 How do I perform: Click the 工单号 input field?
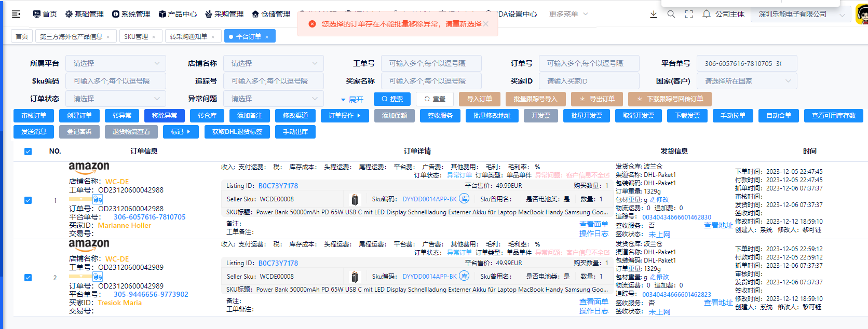tap(431, 63)
